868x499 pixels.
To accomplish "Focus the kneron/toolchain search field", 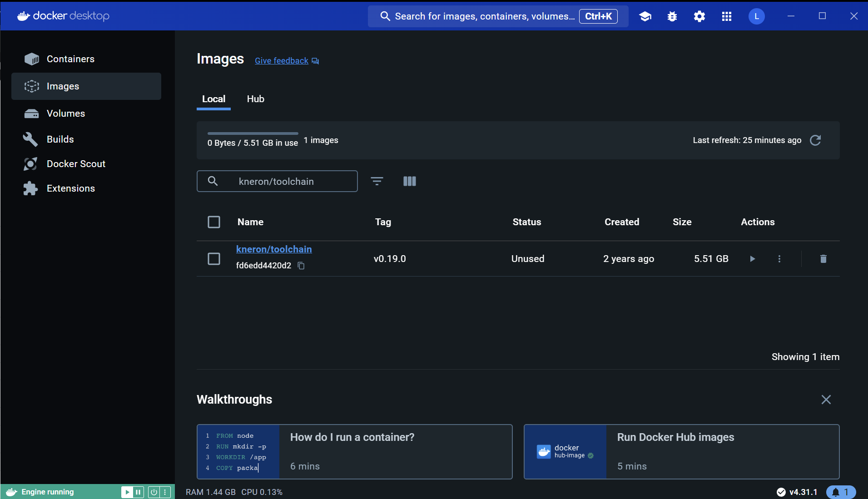I will (x=277, y=181).
